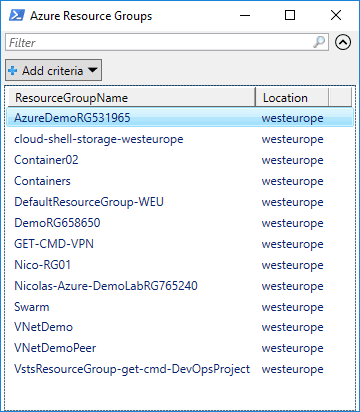Sort by the Location column header

coord(292,98)
